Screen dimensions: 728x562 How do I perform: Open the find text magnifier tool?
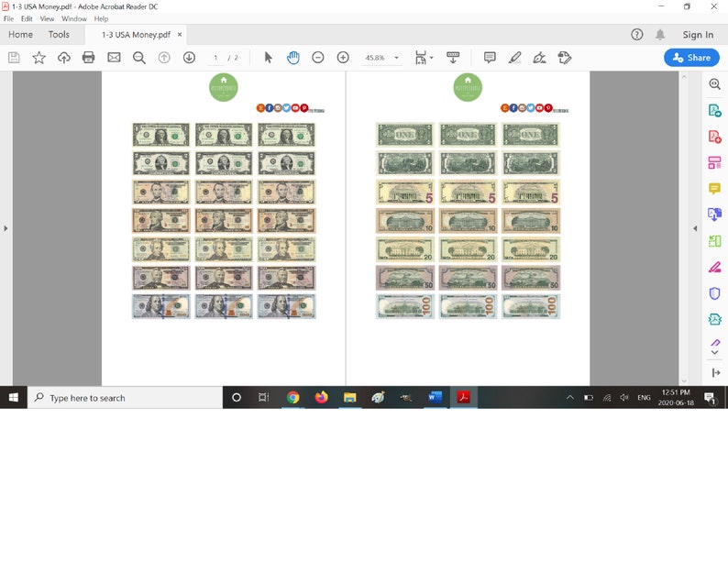138,58
